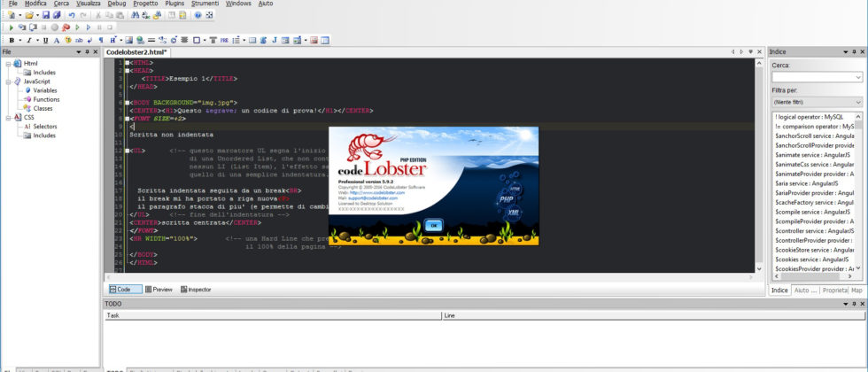Click the Undo arrow icon

tap(72, 15)
